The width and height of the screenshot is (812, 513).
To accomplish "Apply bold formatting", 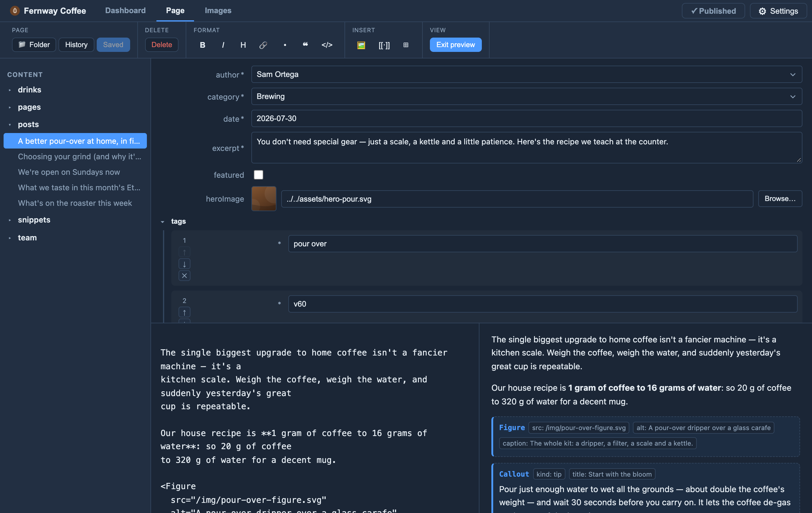I will [202, 45].
